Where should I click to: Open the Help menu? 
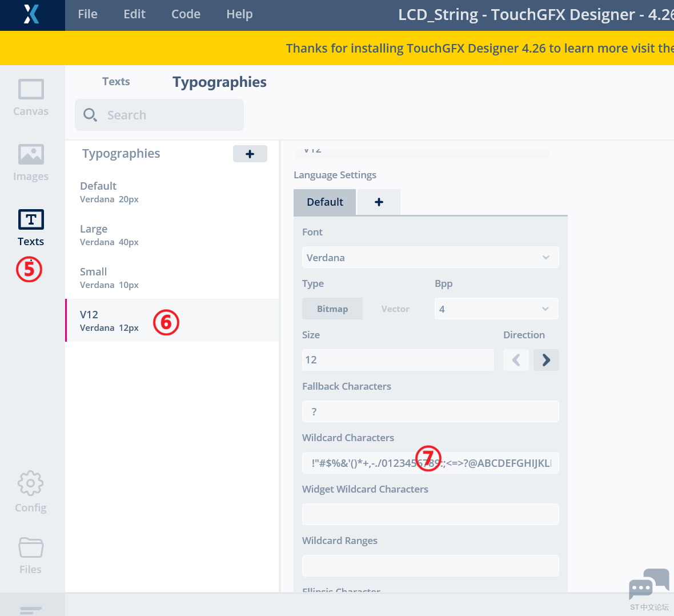click(x=239, y=14)
